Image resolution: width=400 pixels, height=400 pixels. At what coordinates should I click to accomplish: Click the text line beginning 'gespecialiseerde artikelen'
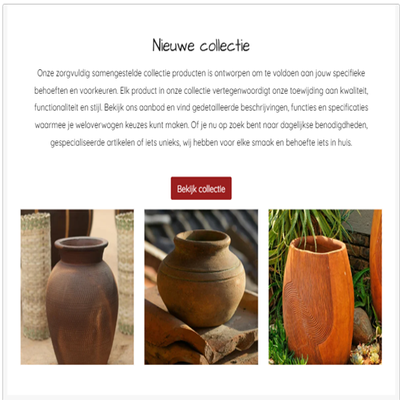tap(201, 143)
